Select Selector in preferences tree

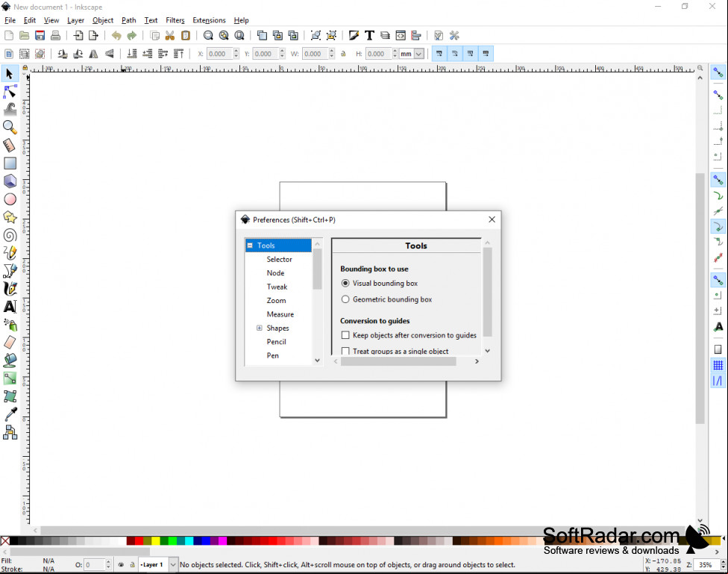(280, 259)
